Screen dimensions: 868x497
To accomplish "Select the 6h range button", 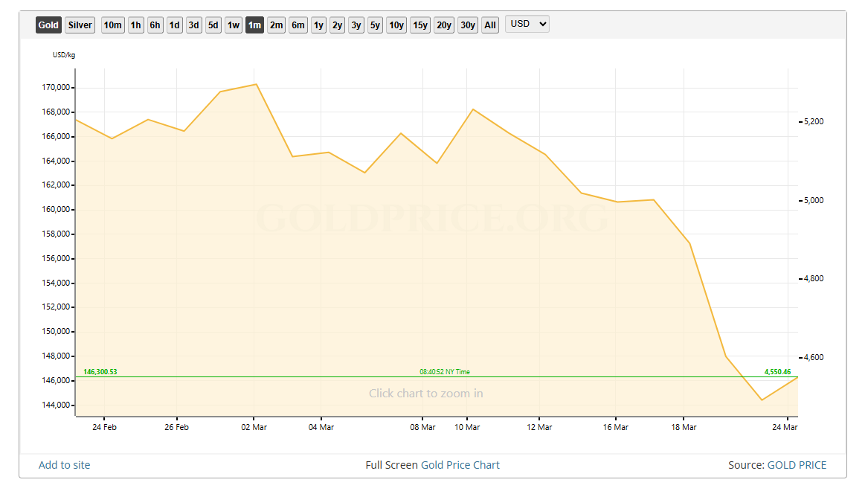I will tap(155, 25).
